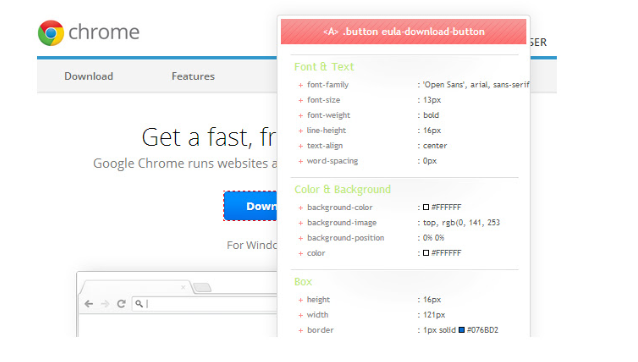Image resolution: width=638 pixels, height=362 pixels.
Task: Click the border property label
Action: tap(320, 330)
